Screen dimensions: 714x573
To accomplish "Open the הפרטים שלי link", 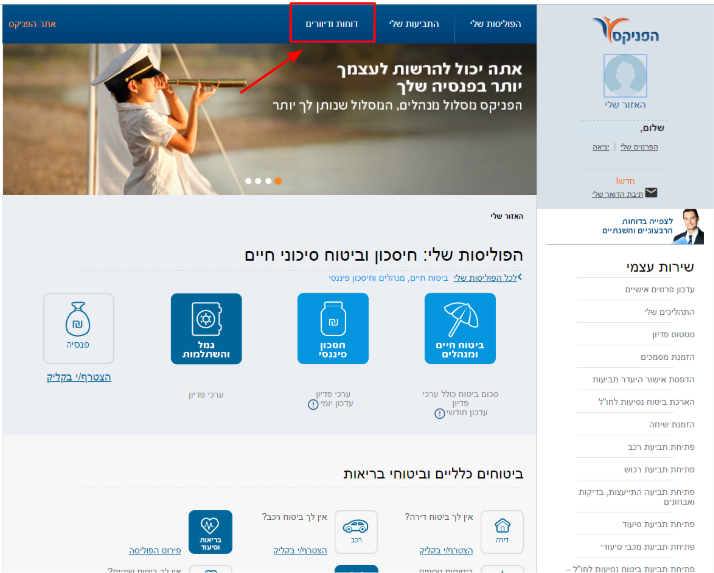I will coord(639,147).
